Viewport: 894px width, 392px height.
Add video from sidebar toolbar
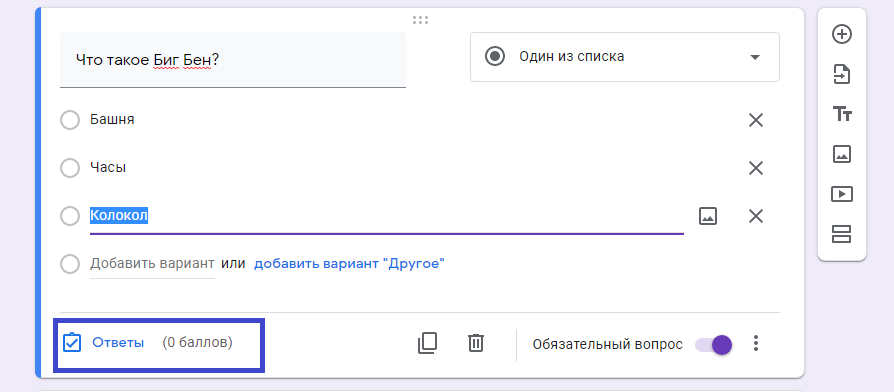[x=842, y=194]
